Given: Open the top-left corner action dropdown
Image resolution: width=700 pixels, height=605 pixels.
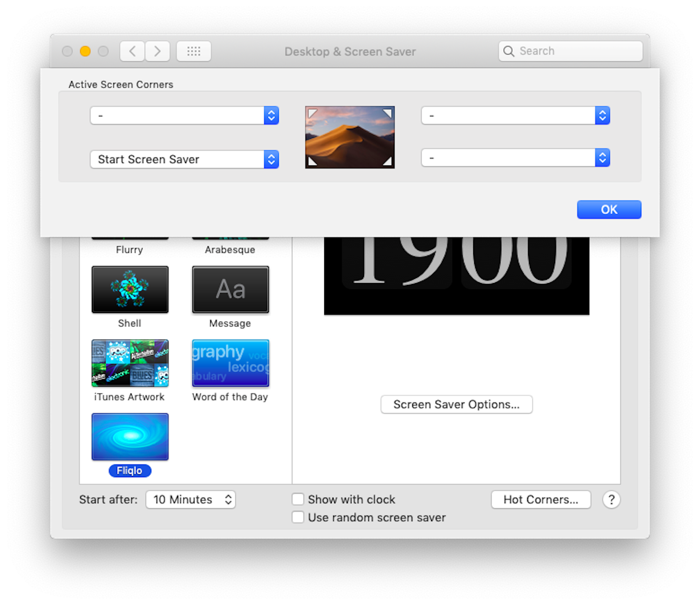Looking at the screenshot, I should (x=184, y=115).
